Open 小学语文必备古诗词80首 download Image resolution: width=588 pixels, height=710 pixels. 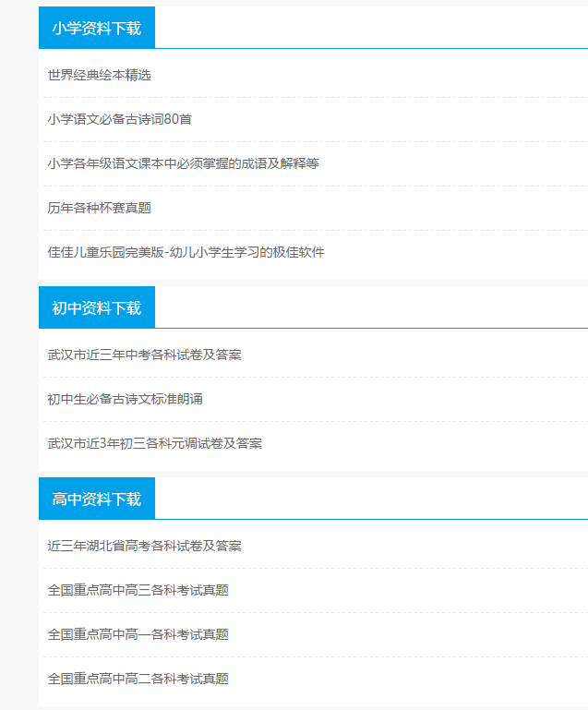tap(120, 119)
